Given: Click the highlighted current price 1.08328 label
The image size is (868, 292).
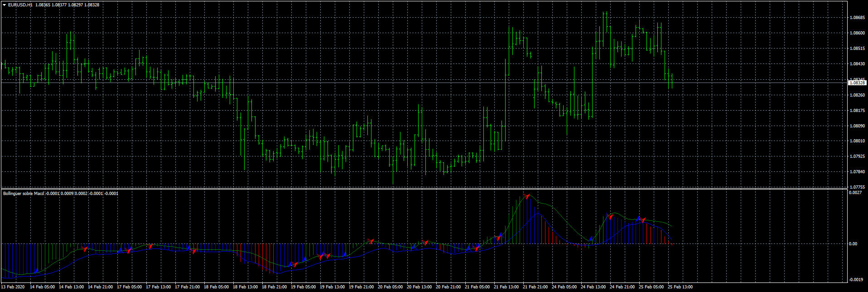Looking at the screenshot, I should click(x=857, y=83).
